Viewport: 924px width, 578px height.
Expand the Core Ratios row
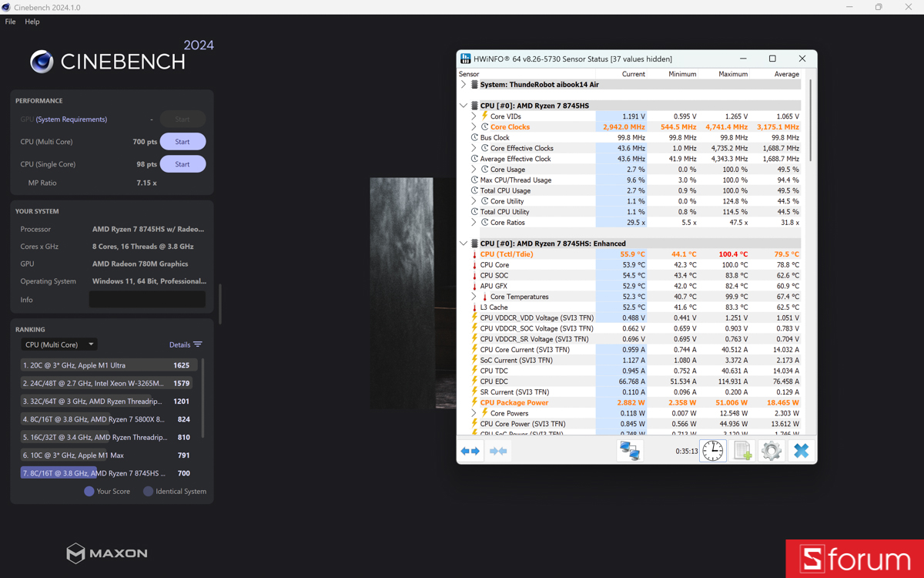[x=474, y=223]
